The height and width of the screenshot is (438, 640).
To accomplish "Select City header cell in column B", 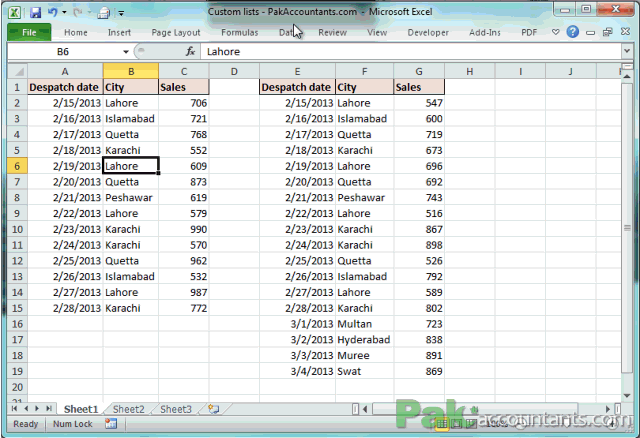I will pos(131,87).
